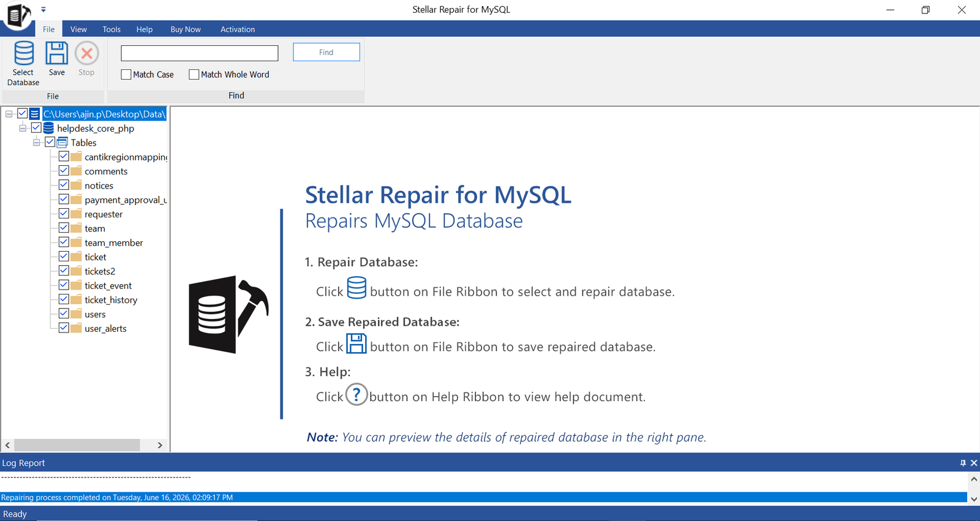This screenshot has width=980, height=521.
Task: Collapse the helpdesk_core_php node
Action: [23, 128]
